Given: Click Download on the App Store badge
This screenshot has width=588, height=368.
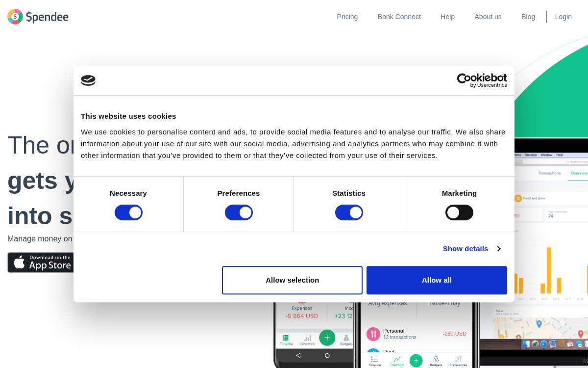Looking at the screenshot, I should click(41, 263).
